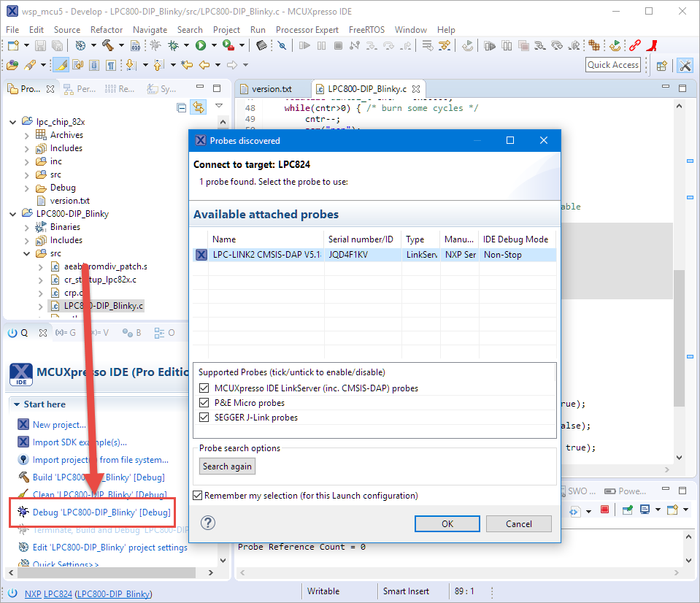Expand the Binaries folder node
Image resolution: width=700 pixels, height=603 pixels.
click(26, 227)
